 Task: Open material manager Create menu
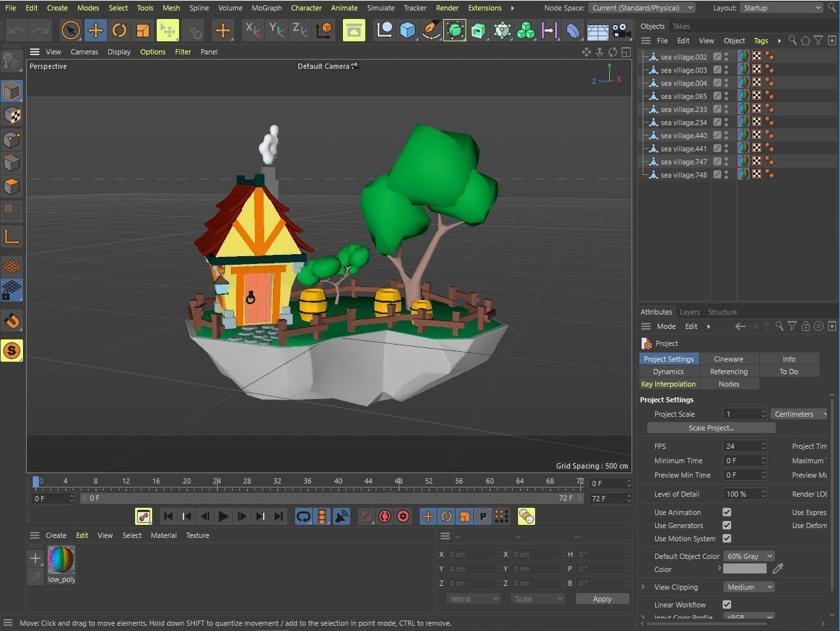(56, 535)
